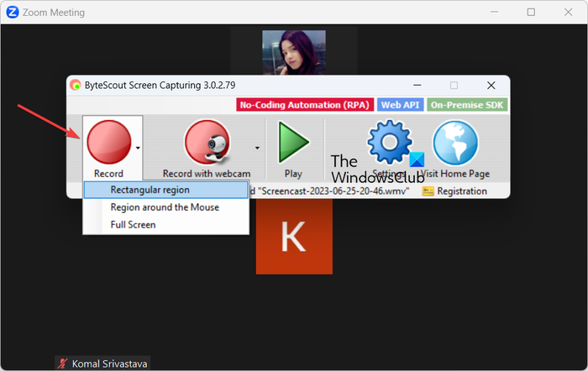The height and width of the screenshot is (371, 588).
Task: Click the Web API banner
Action: tap(400, 105)
